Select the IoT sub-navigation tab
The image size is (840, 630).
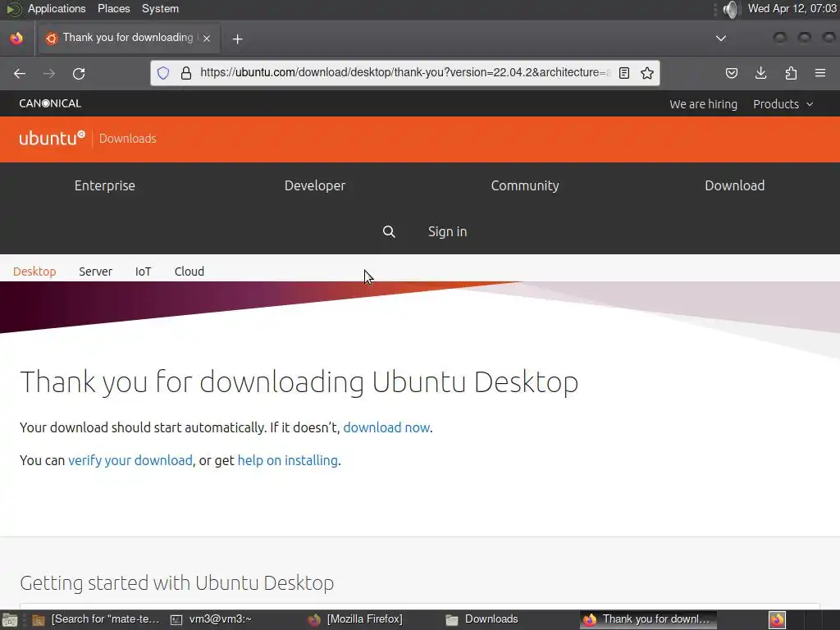143,271
